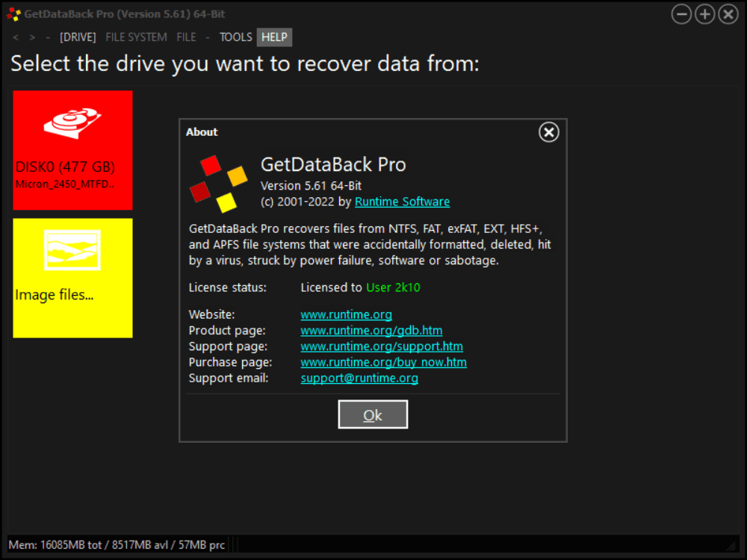Open the FILE step menu
The height and width of the screenshot is (560, 747).
click(186, 37)
